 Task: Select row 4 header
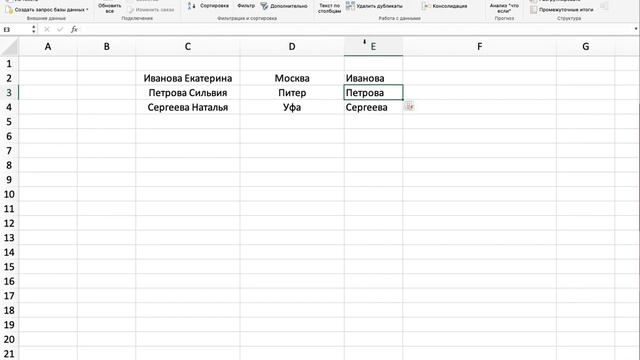click(9, 107)
